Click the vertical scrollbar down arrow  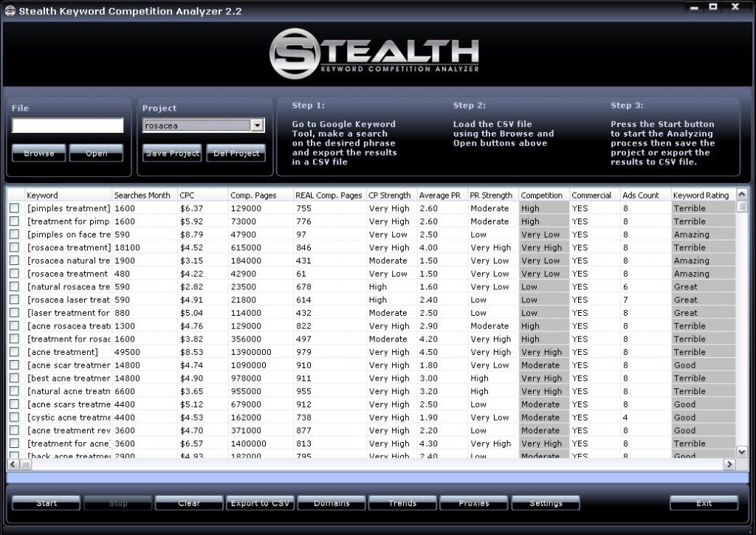(742, 451)
